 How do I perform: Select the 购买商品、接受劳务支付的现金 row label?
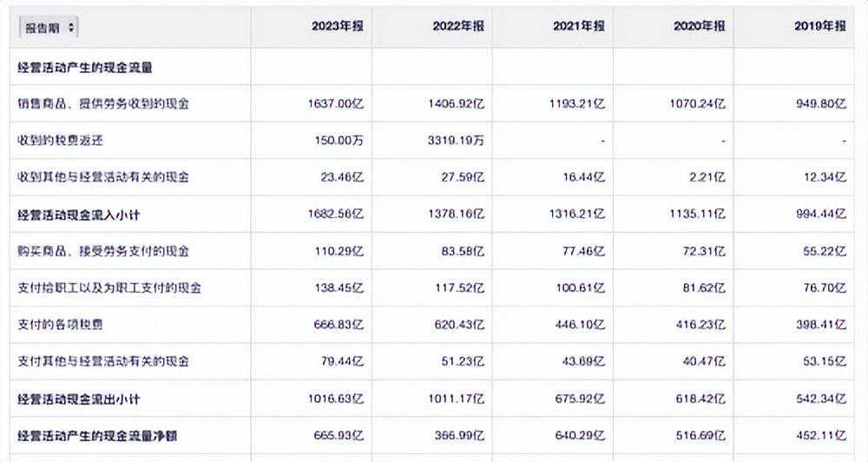point(103,251)
